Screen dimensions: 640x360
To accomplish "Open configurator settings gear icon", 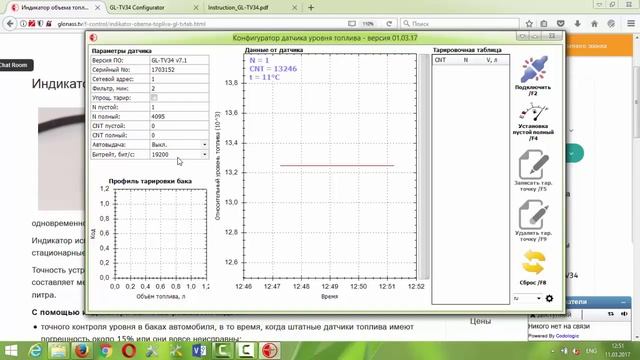I will pos(549,298).
